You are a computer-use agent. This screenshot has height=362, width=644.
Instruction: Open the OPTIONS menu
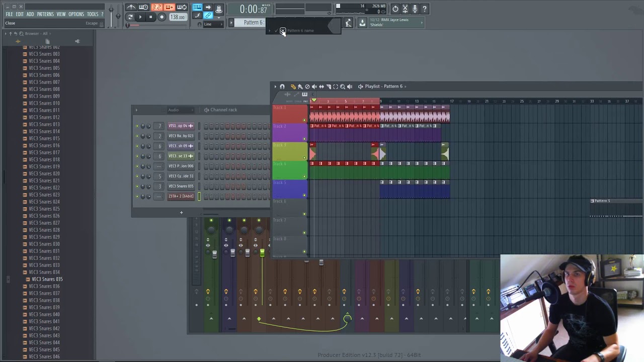click(x=76, y=14)
